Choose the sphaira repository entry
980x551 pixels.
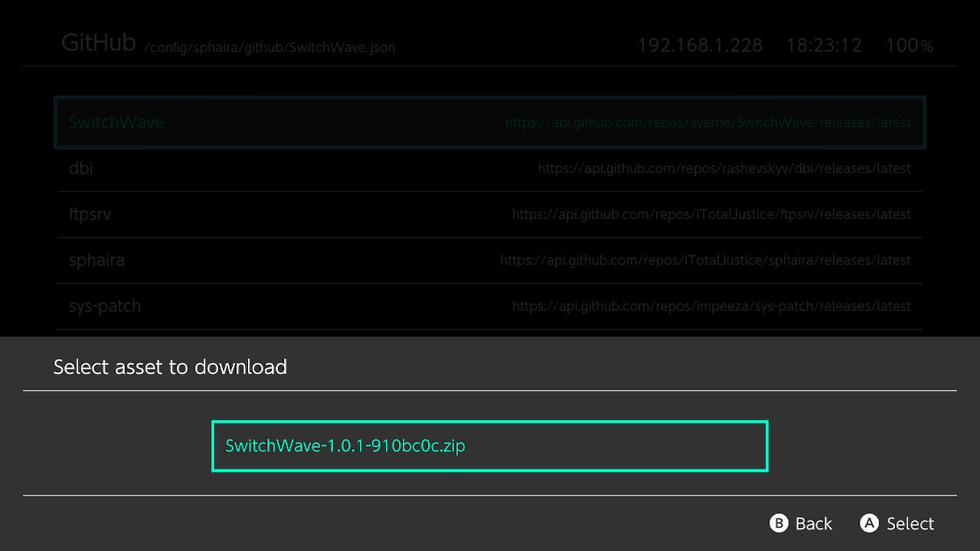pyautogui.click(x=490, y=260)
